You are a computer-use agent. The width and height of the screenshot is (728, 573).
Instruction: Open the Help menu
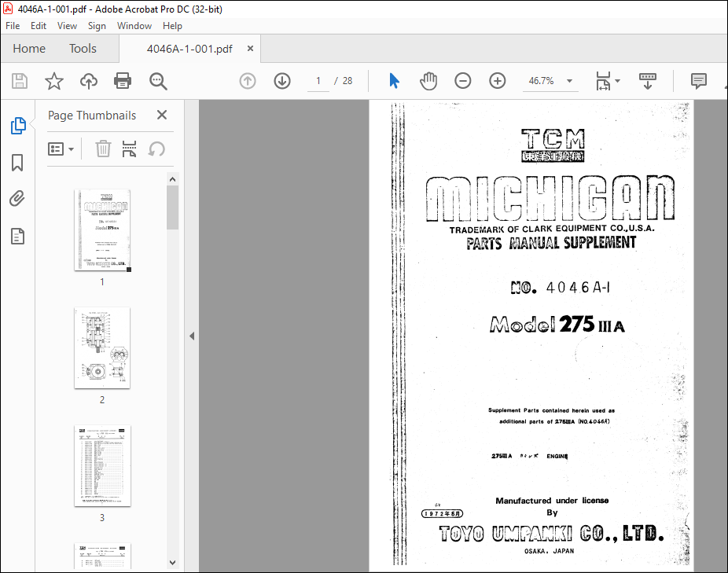[x=172, y=25]
